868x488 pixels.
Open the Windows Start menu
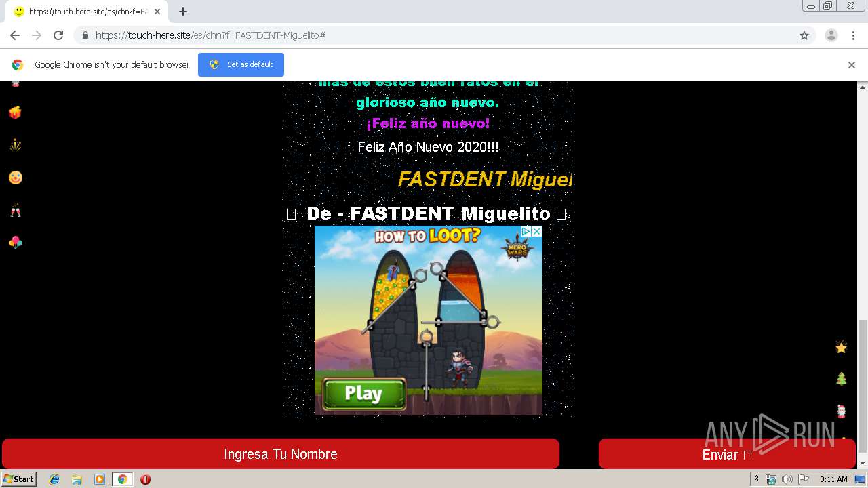tap(18, 479)
